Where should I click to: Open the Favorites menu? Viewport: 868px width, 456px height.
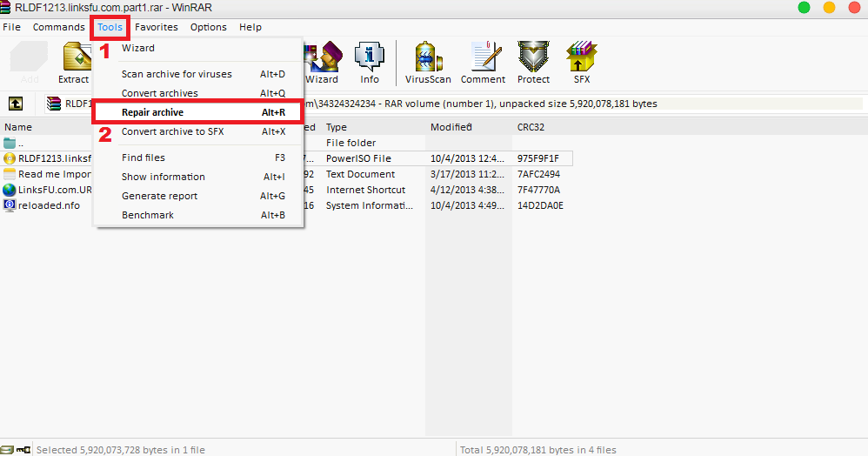[x=156, y=27]
